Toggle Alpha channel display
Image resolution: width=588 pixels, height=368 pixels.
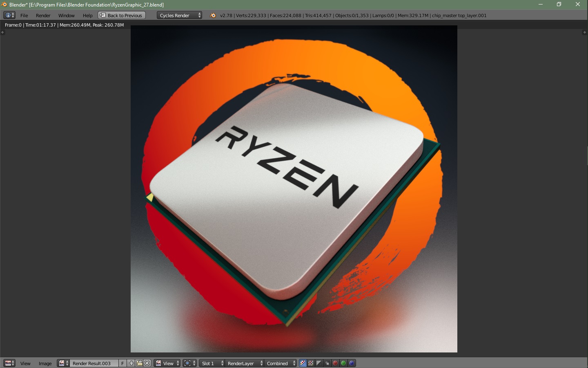[x=319, y=363]
